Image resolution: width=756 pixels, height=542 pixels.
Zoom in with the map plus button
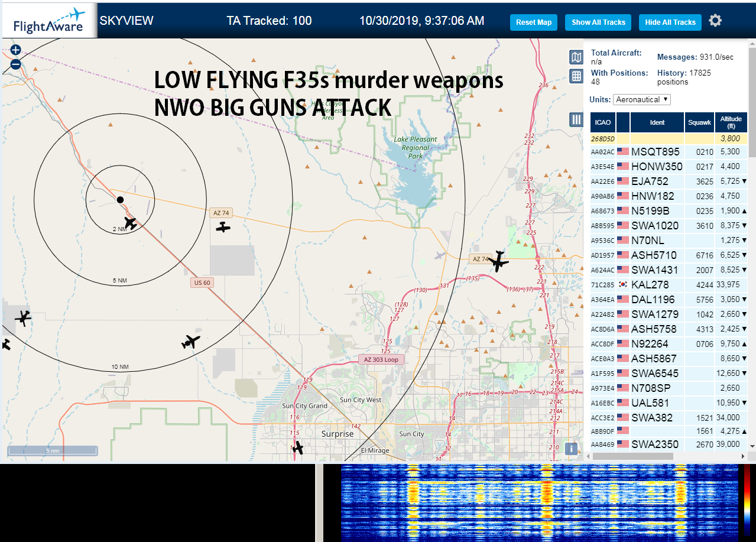tap(16, 51)
